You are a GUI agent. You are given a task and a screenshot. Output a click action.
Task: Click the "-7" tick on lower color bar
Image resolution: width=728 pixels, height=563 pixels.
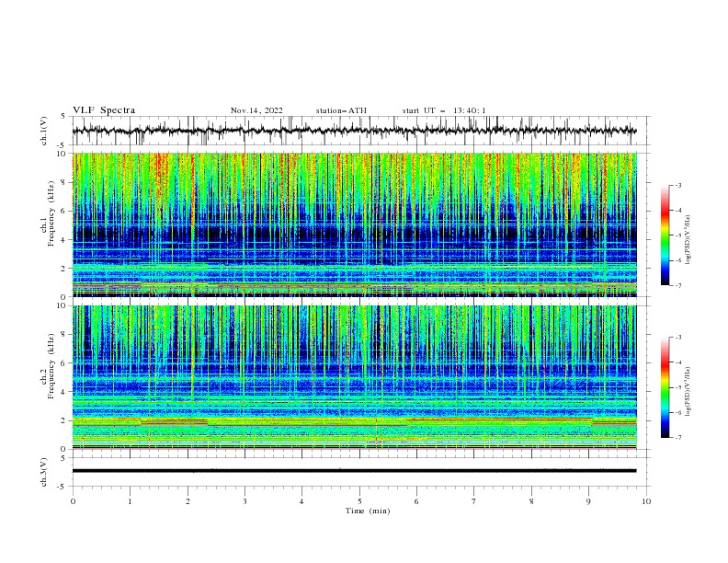(x=677, y=438)
